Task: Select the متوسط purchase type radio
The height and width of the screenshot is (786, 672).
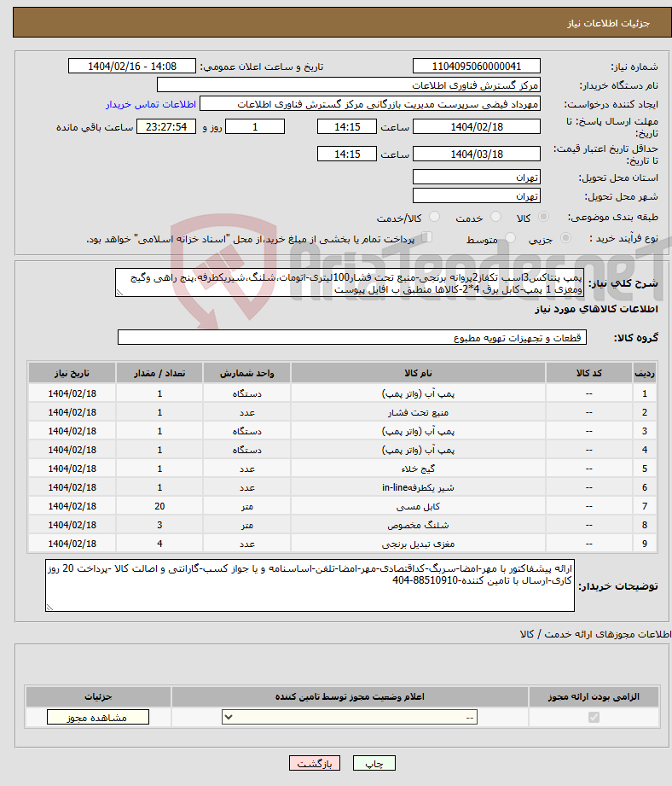Action: coord(510,238)
